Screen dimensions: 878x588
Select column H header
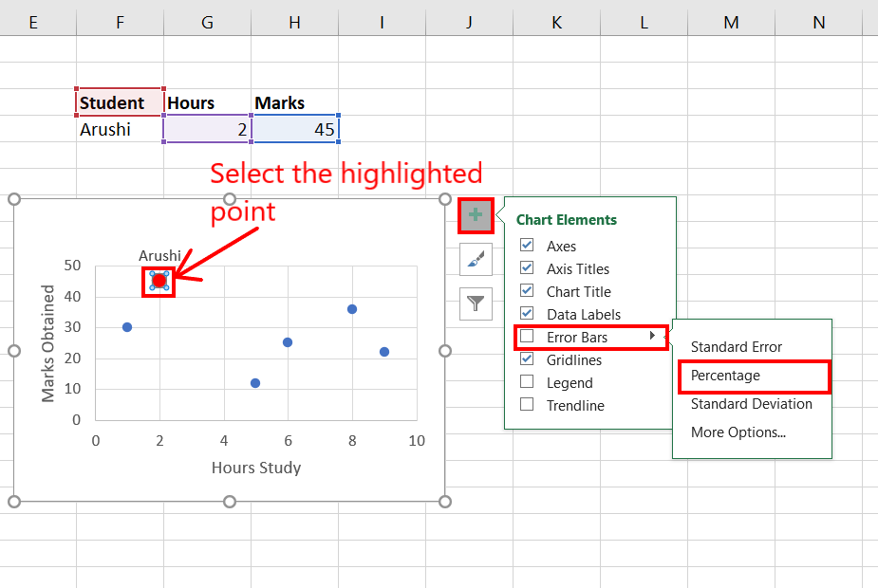tap(294, 23)
